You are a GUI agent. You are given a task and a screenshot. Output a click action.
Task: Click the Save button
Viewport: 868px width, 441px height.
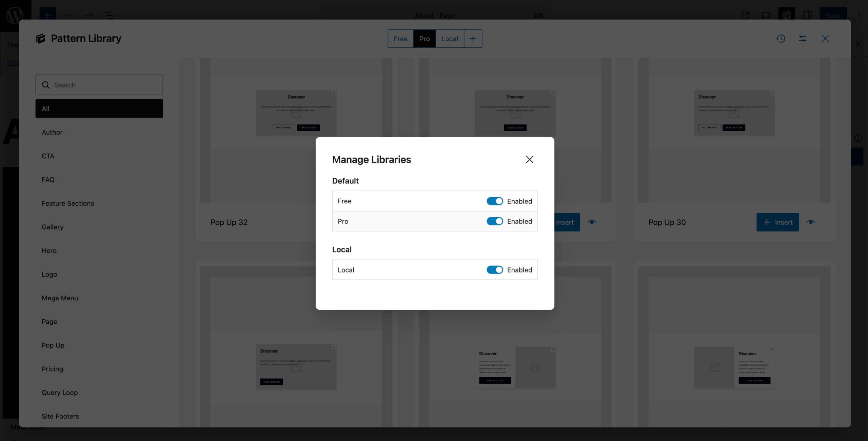click(833, 16)
